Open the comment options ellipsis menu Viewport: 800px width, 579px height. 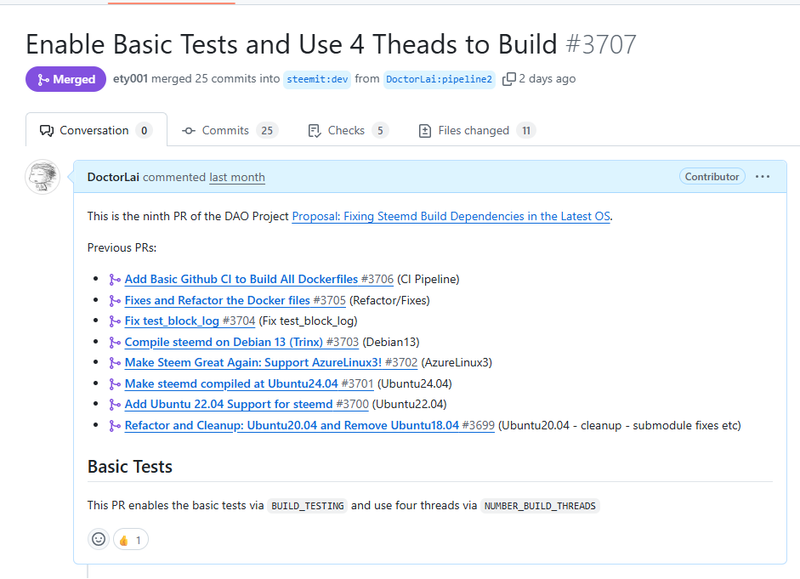pyautogui.click(x=763, y=177)
